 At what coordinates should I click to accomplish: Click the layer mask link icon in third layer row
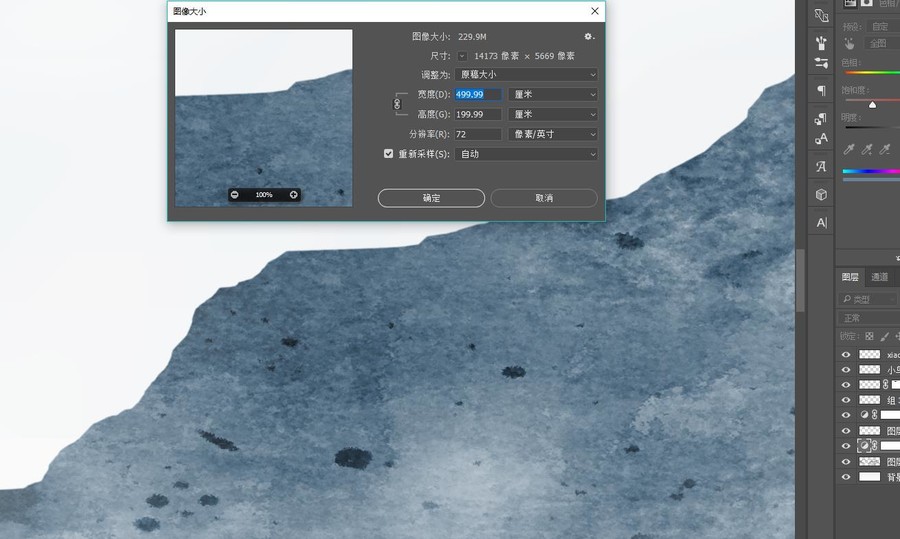pyautogui.click(x=885, y=384)
